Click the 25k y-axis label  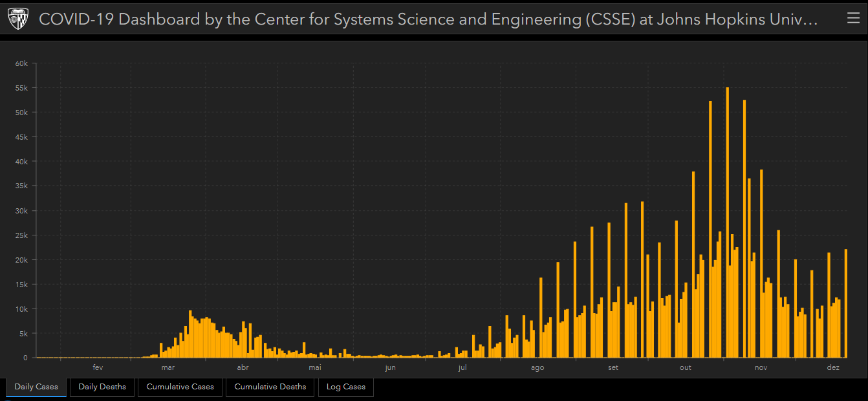[21, 235]
